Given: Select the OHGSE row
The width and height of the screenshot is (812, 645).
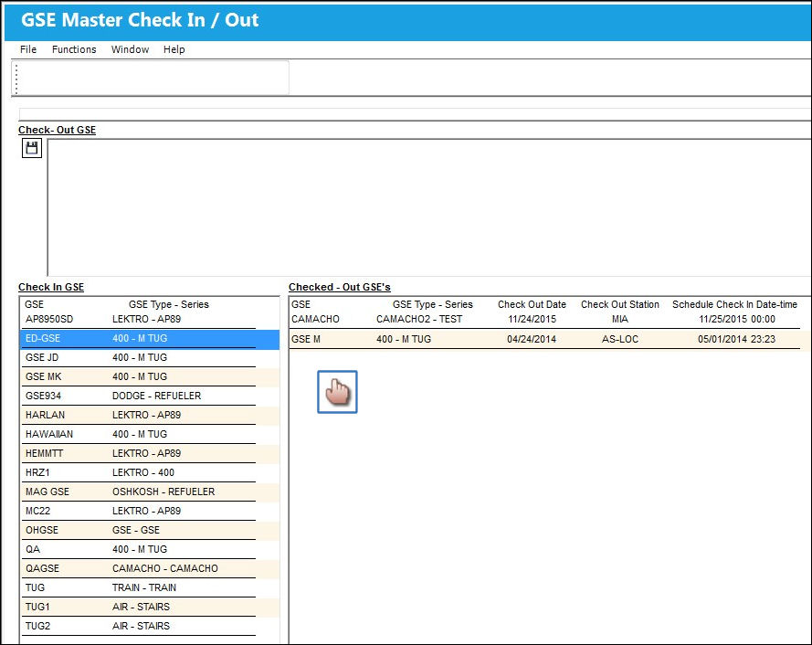Looking at the screenshot, I should 150,530.
